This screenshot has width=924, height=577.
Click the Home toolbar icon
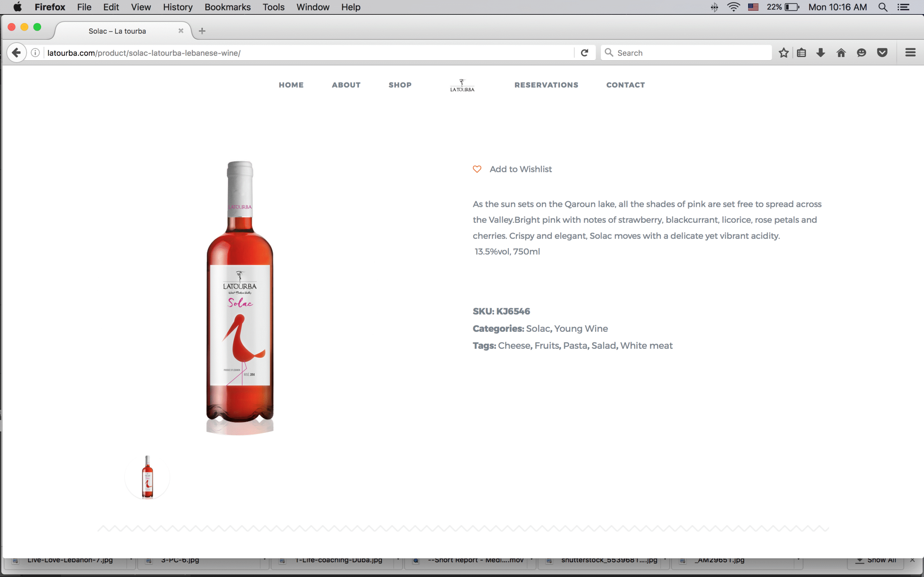(841, 53)
